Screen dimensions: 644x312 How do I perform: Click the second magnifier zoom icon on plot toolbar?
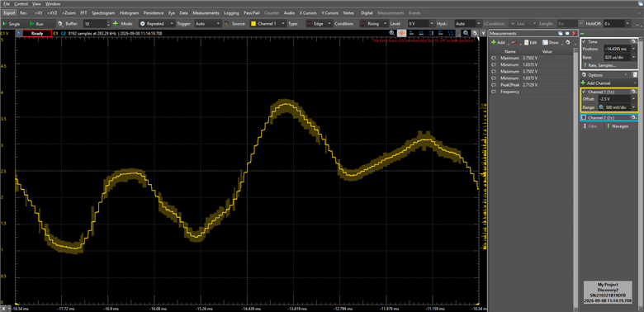pos(466,33)
